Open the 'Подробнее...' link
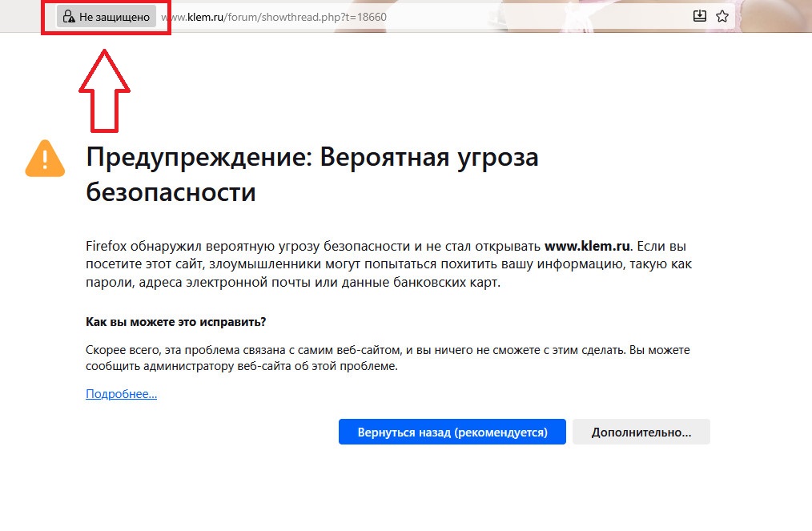 (x=121, y=394)
